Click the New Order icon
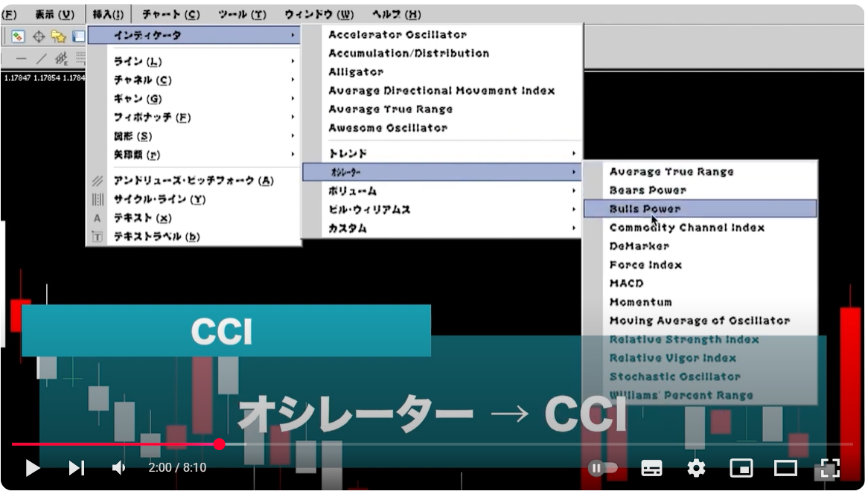The width and height of the screenshot is (868, 497). pyautogui.click(x=18, y=36)
